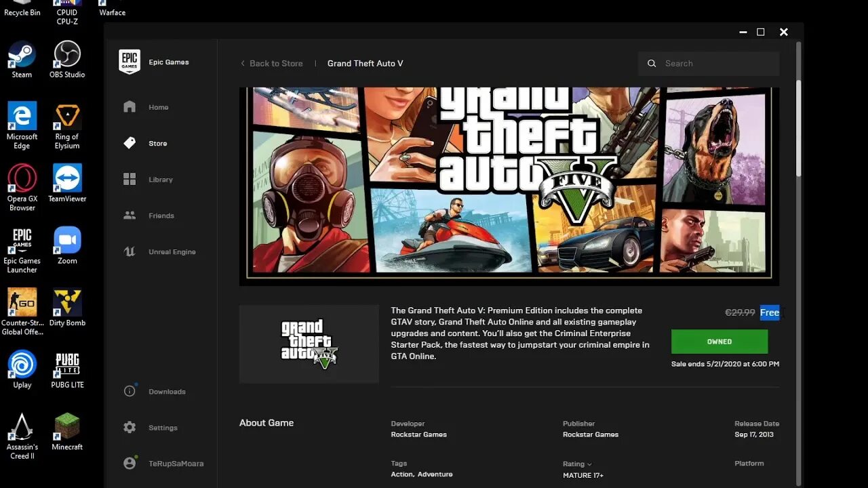This screenshot has height=488, width=868.
Task: Click the search magnifier icon
Action: click(x=652, y=63)
